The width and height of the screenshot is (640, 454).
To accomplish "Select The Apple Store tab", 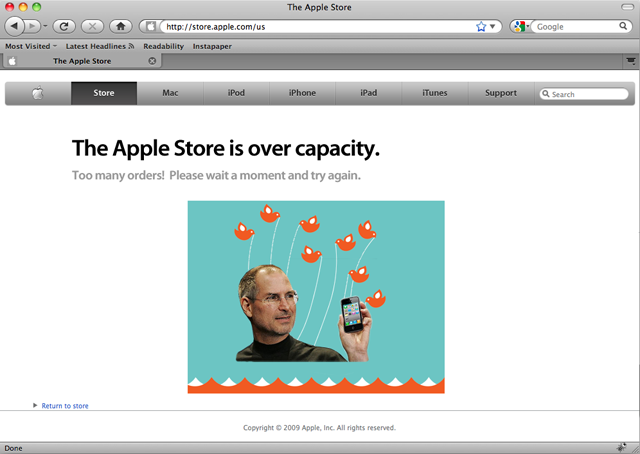I will coord(82,61).
